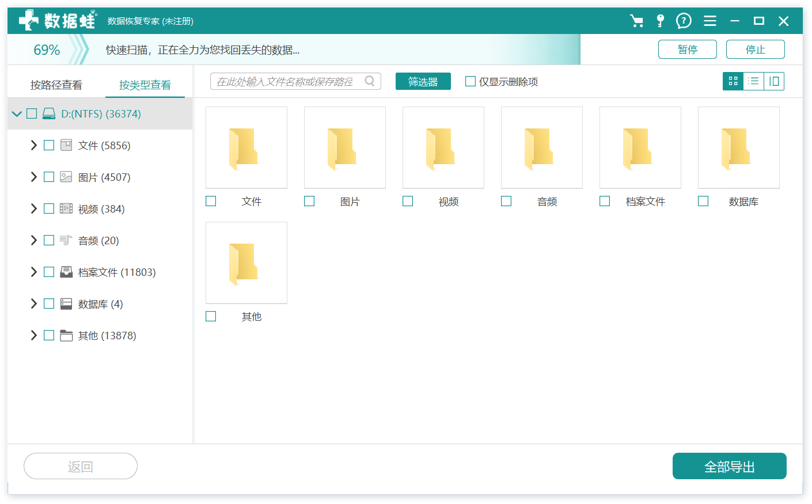
Task: Open the 图片 folder thumbnail
Action: [345, 147]
